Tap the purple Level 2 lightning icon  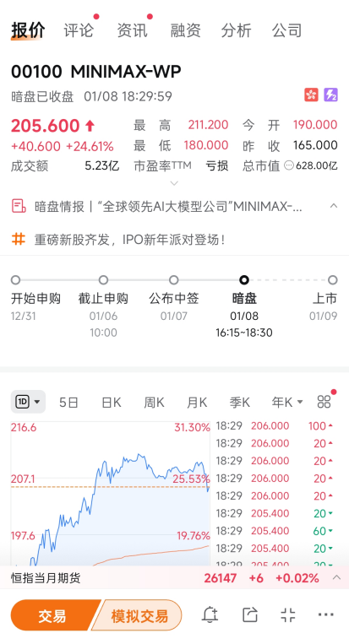[330, 95]
